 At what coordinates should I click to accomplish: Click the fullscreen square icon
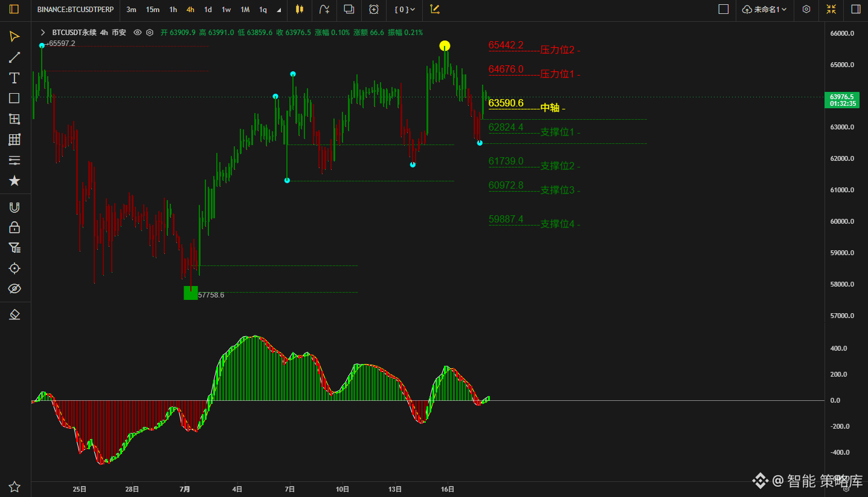[723, 9]
